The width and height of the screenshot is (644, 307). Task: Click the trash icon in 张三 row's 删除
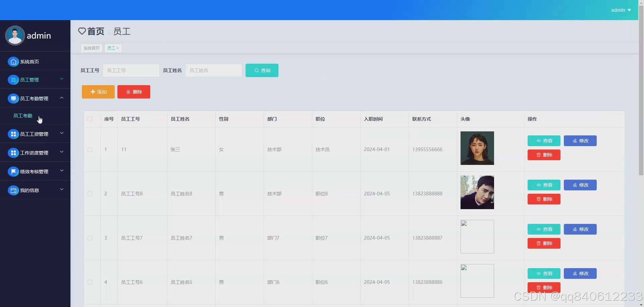[x=539, y=155]
